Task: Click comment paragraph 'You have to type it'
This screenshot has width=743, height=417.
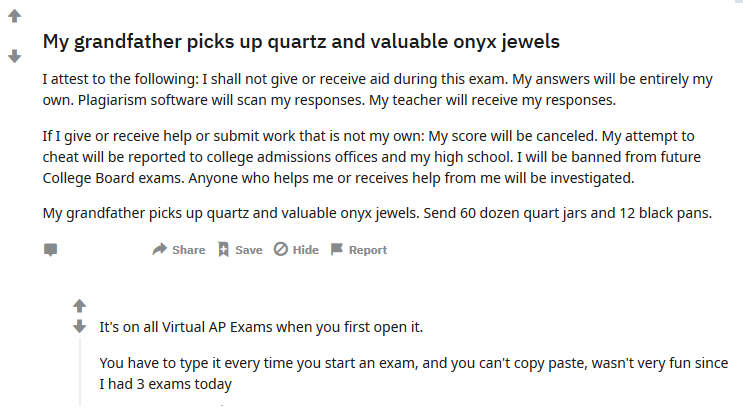Action: pos(414,373)
